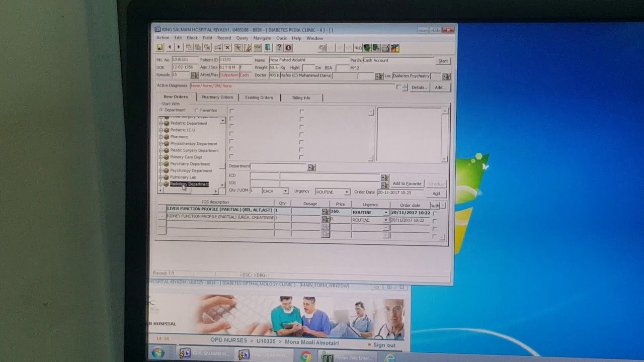Image resolution: width=644 pixels, height=362 pixels.
Task: Open urgency dropdown in Kidney Function row
Action: (386, 220)
